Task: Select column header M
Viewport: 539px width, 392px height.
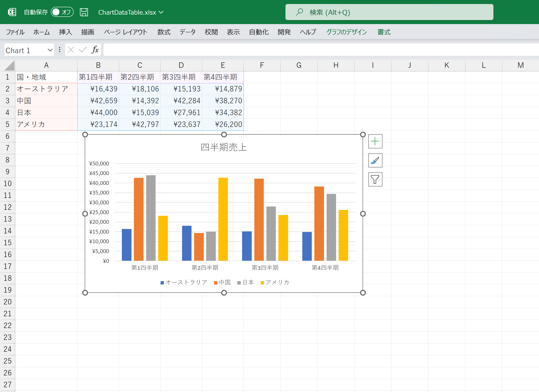Action: click(x=521, y=65)
